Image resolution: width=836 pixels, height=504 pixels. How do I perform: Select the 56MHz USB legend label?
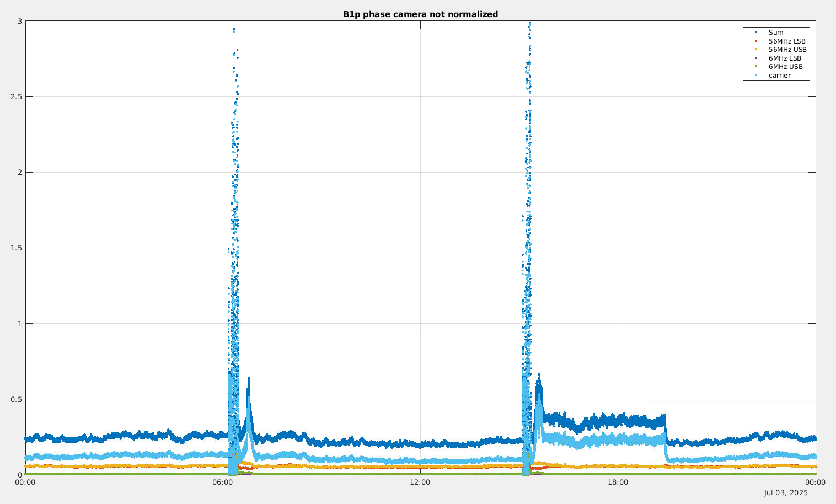point(787,50)
